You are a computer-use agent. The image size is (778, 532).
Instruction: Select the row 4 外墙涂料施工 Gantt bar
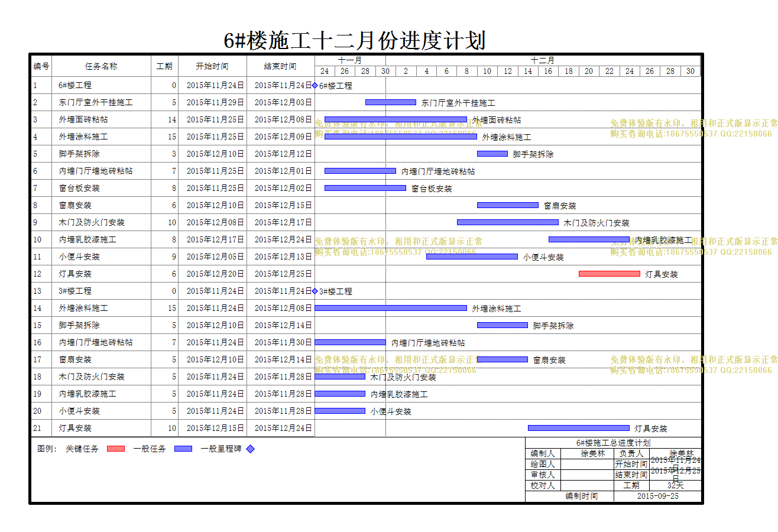pos(401,137)
